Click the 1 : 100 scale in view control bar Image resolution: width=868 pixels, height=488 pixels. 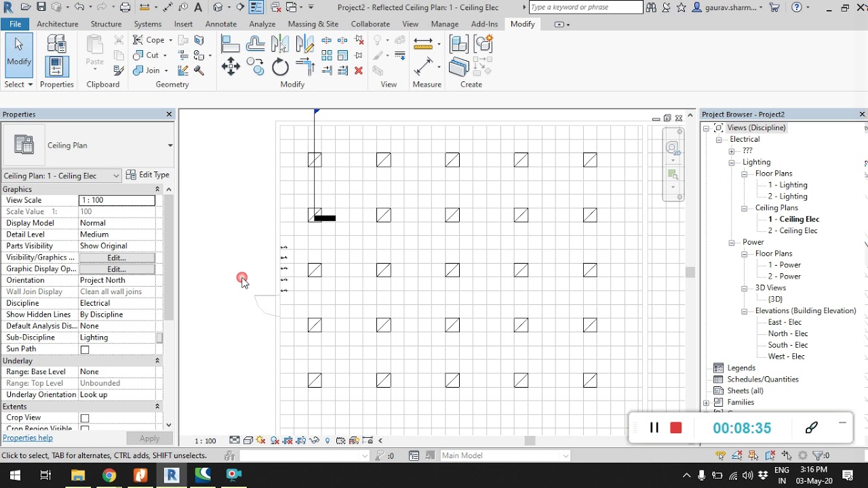[206, 441]
